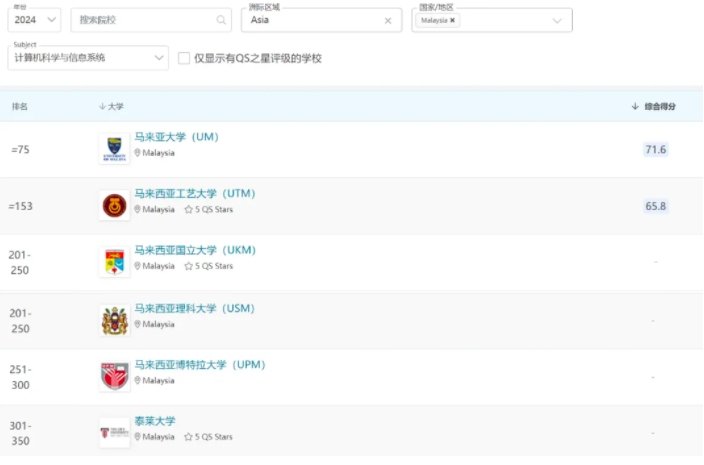Open the 马来西亚工艺大学 (UTM) link
Image resolution: width=704 pixels, height=465 pixels.
(195, 193)
